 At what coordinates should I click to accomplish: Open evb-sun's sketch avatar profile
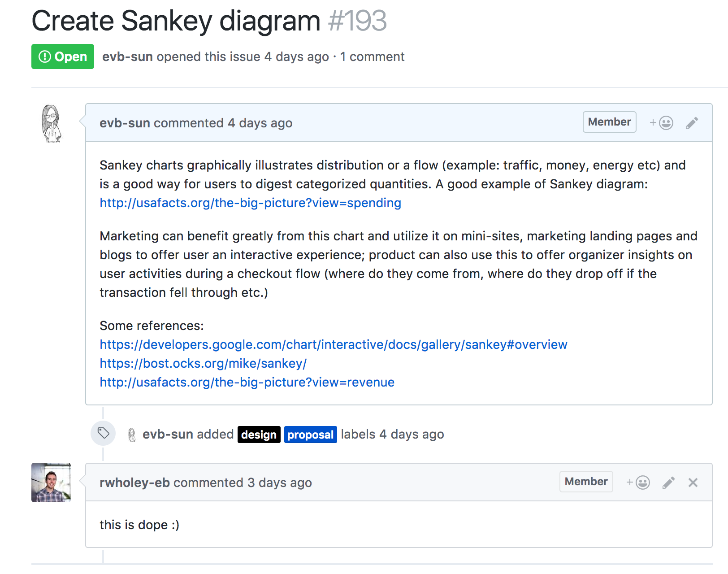[52, 124]
